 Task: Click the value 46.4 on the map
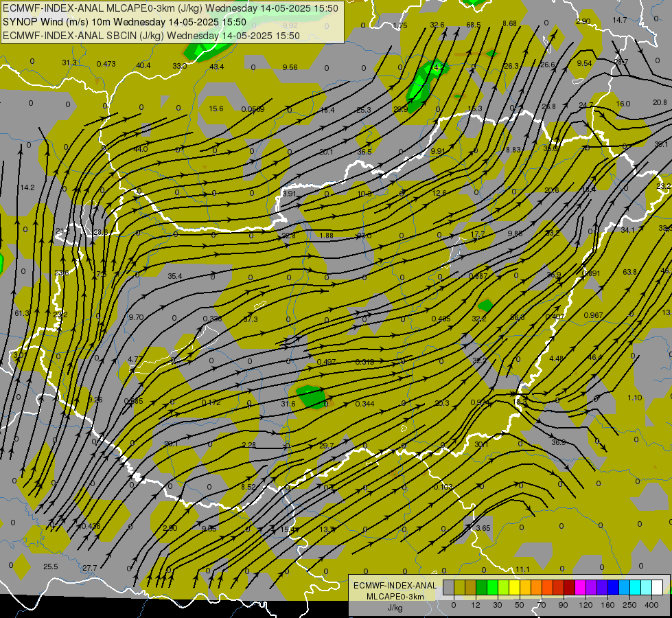point(595,357)
